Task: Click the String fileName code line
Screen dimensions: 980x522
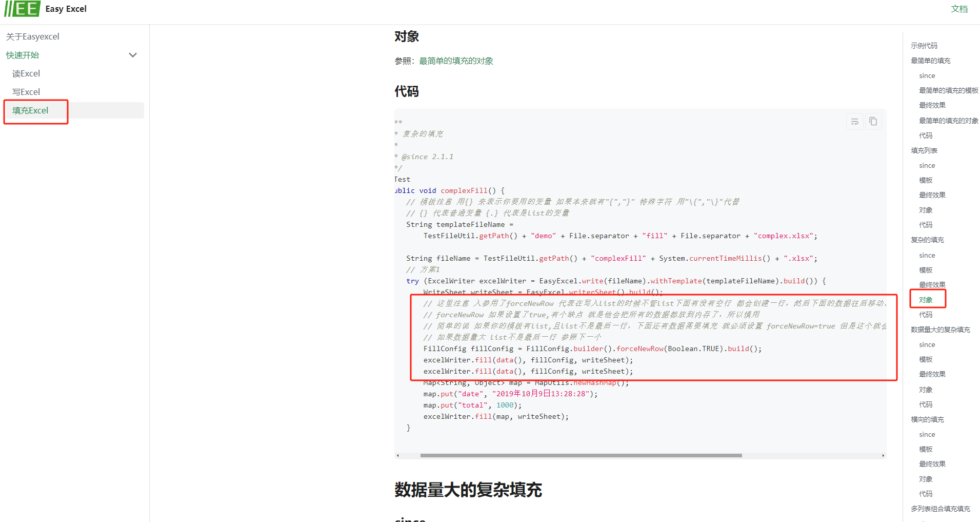Action: pyautogui.click(x=612, y=258)
